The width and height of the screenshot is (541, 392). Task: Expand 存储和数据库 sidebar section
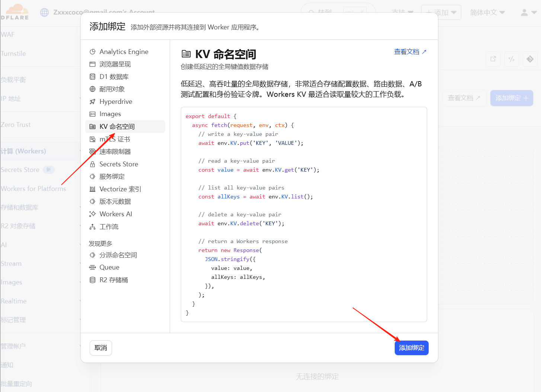click(40, 207)
